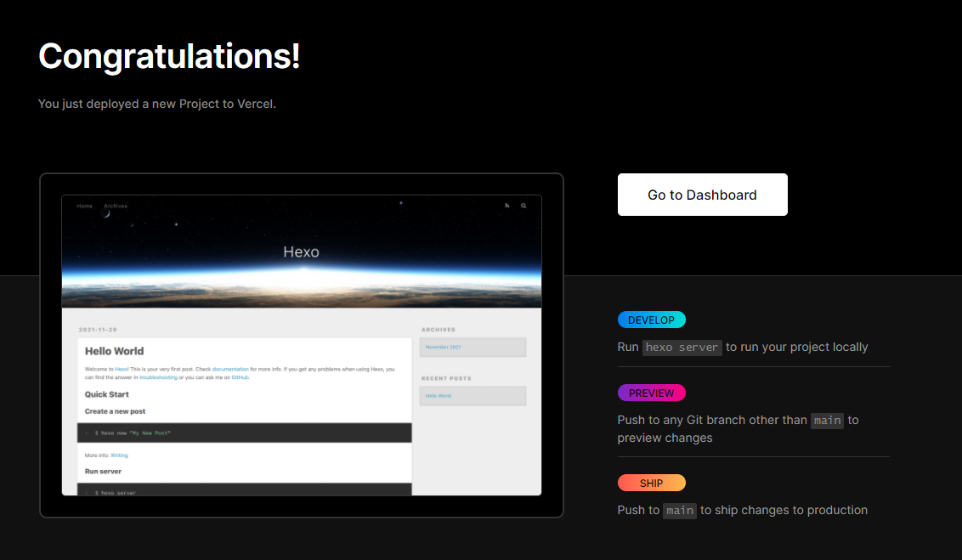Follow the troubleshooting link in the post

tap(158, 377)
